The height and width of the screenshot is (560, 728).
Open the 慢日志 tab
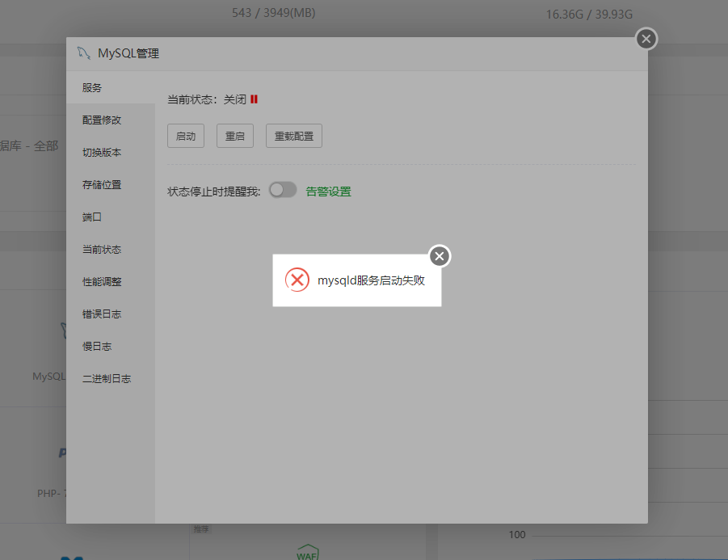click(111, 346)
